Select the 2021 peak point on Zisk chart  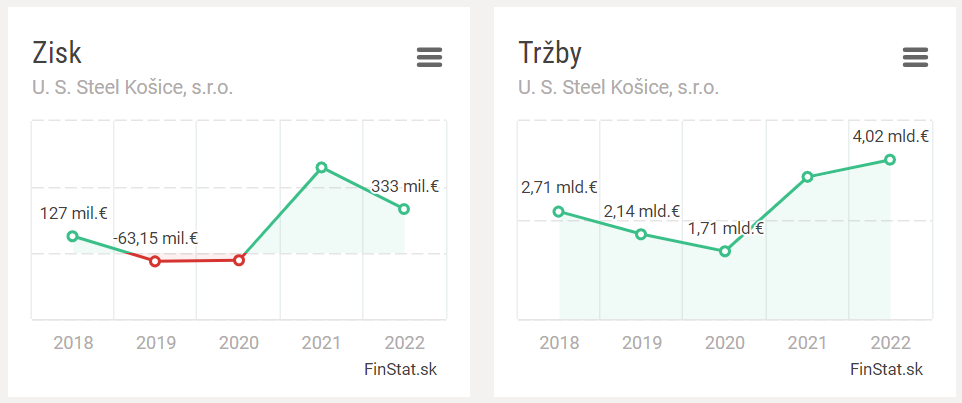click(x=322, y=167)
